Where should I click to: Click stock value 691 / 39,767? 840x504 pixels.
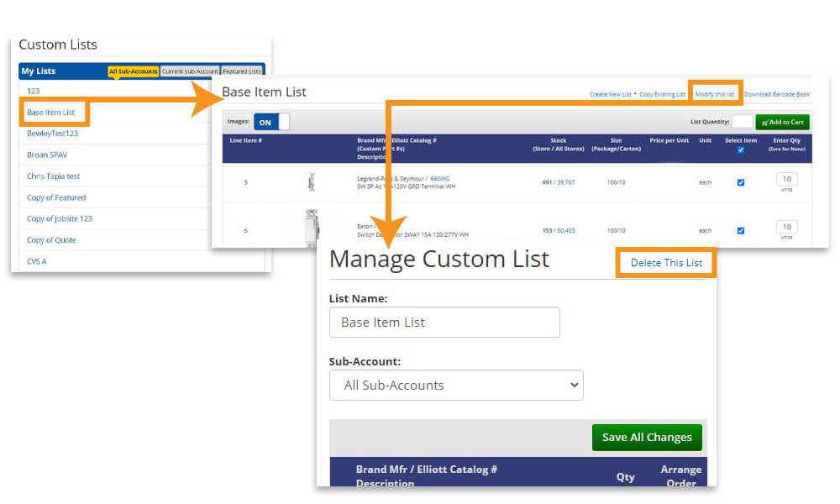coord(559,182)
